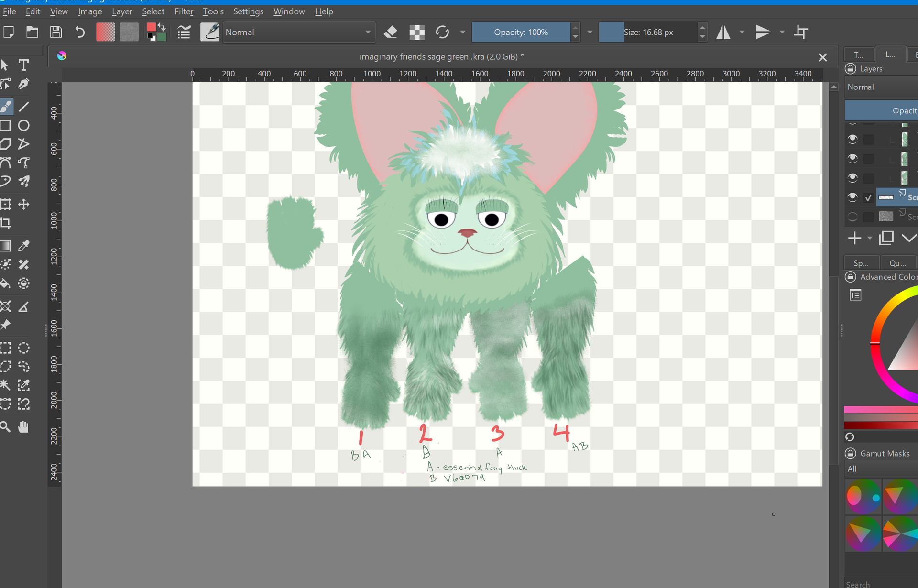Toggle preserve alpha checkerboard button
The width and height of the screenshot is (918, 588).
[417, 32]
